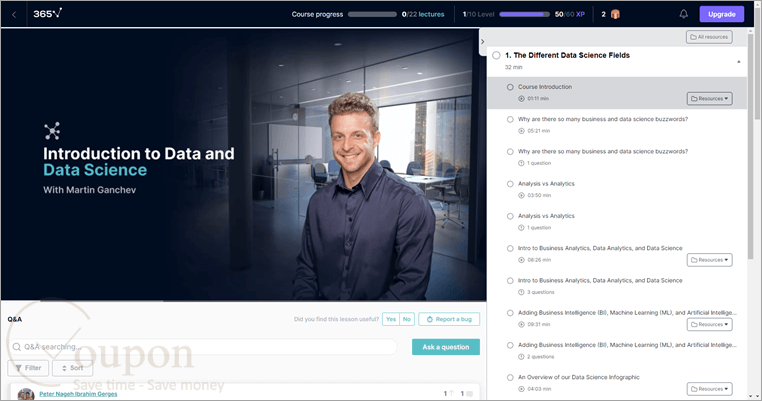762x401 pixels.
Task: Click the magnifier icon in Q&A search
Action: click(17, 347)
